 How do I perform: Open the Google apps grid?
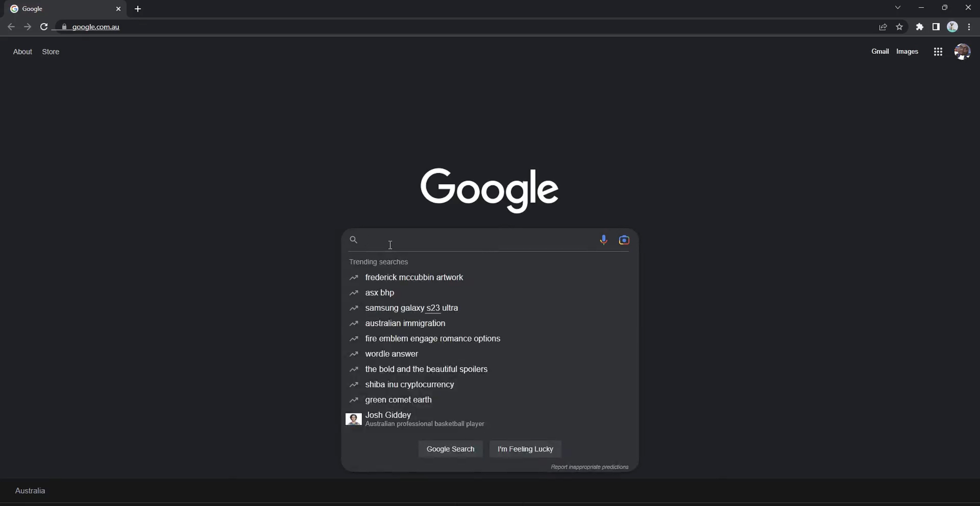[x=938, y=52]
